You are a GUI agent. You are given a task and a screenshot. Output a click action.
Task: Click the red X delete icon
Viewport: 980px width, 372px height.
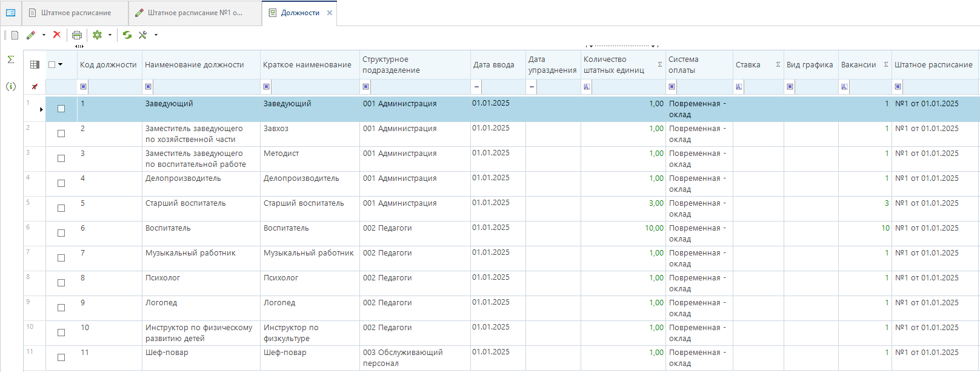tap(57, 35)
